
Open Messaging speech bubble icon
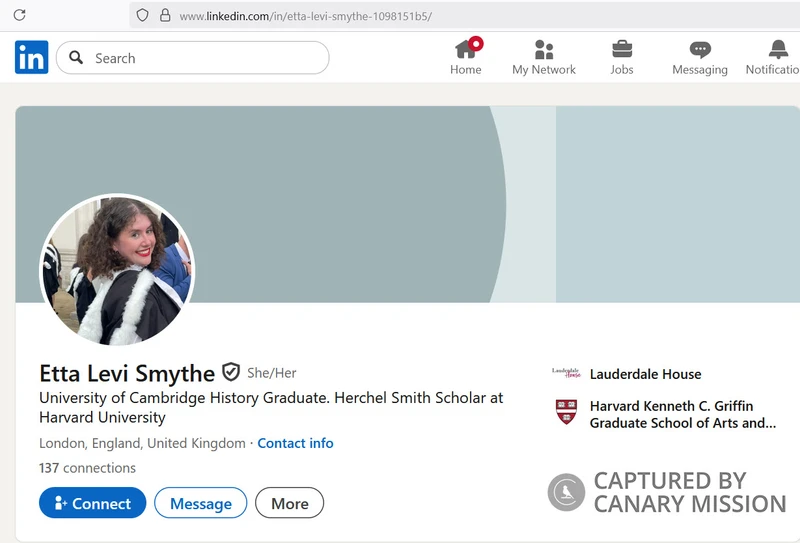pyautogui.click(x=700, y=49)
